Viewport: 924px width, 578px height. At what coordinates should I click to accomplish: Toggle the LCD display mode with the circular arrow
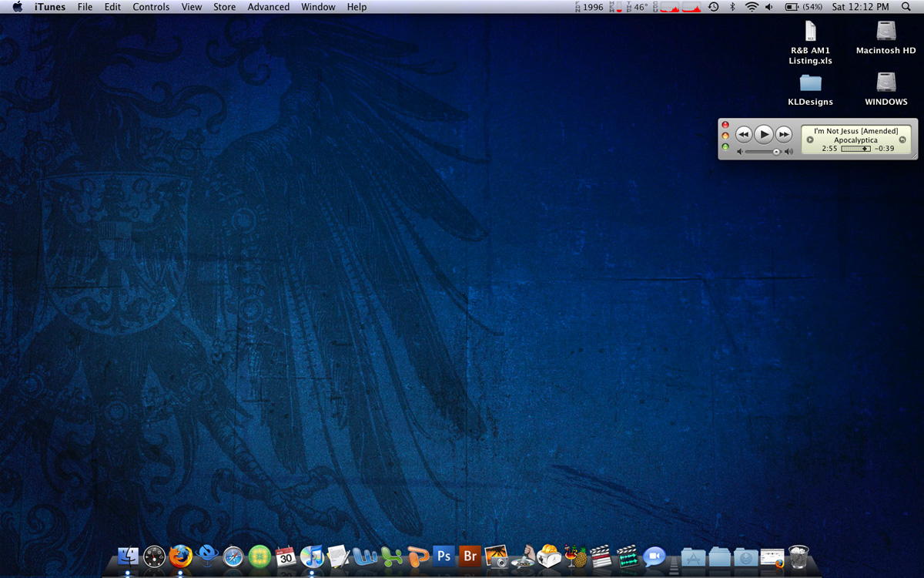pyautogui.click(x=902, y=139)
